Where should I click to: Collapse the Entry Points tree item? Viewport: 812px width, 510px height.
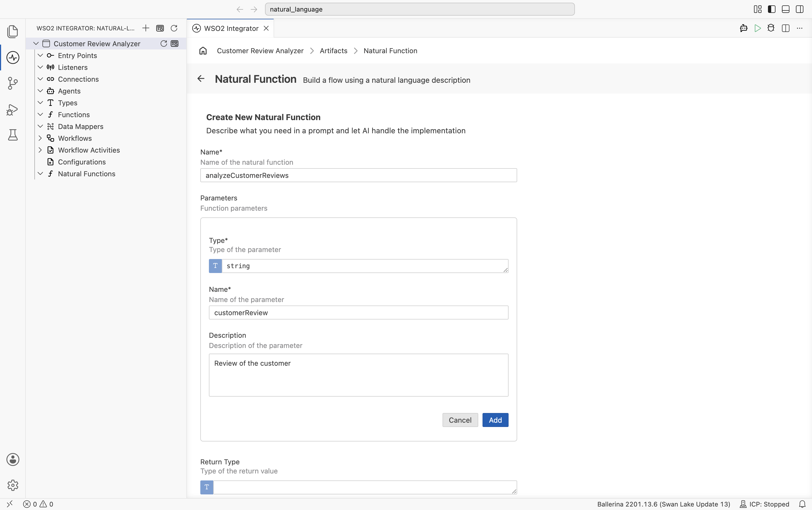pyautogui.click(x=40, y=55)
